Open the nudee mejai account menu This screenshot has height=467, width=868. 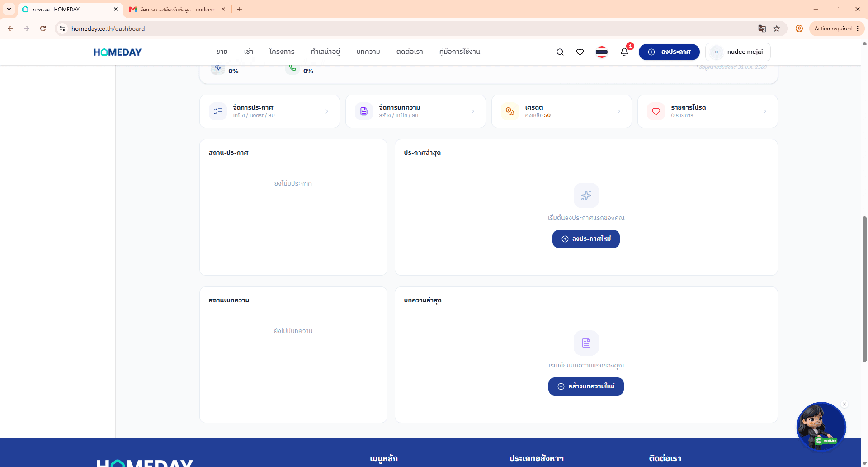738,52
